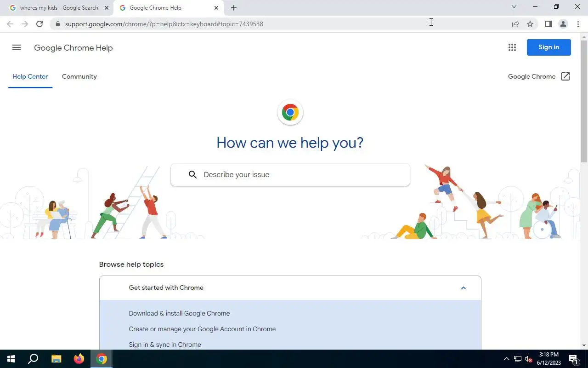Open the Help Center tab
588x368 pixels.
click(30, 76)
